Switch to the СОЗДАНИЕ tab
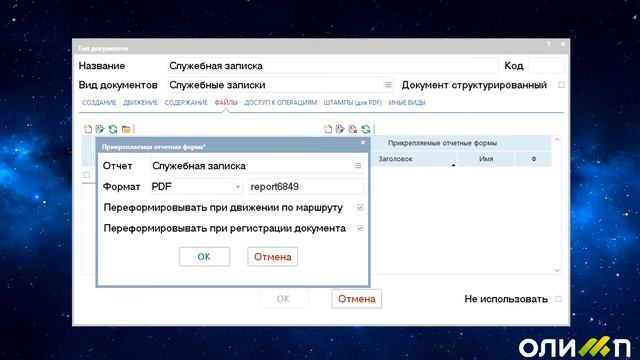The image size is (640, 360). 99,103
